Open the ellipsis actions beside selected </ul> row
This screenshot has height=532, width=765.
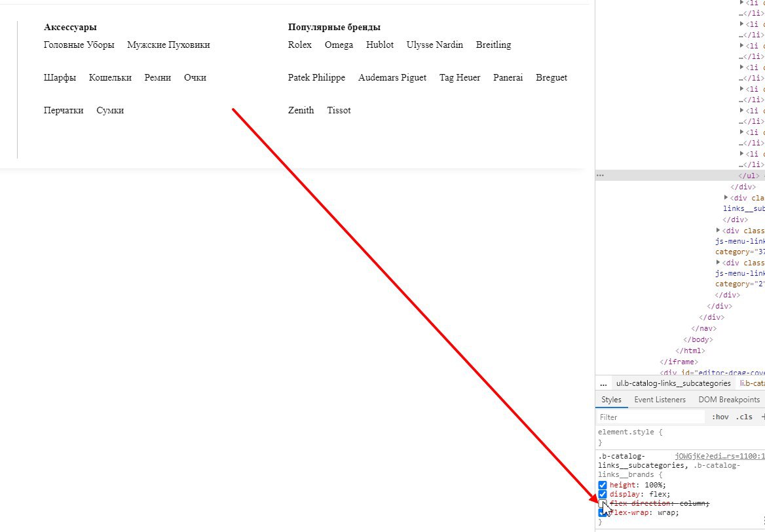click(x=601, y=176)
